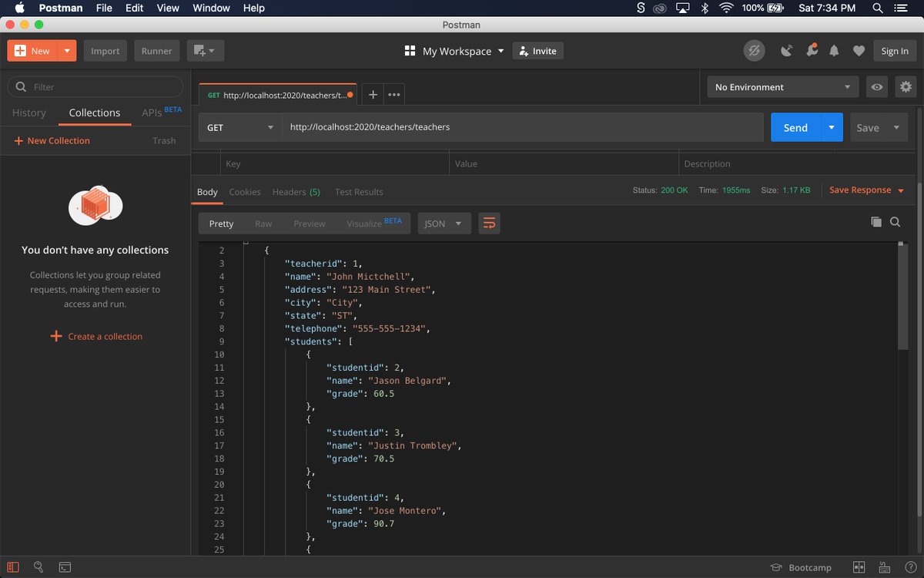Viewport: 924px width, 578px height.
Task: Open the Test Results tab
Action: (359, 192)
